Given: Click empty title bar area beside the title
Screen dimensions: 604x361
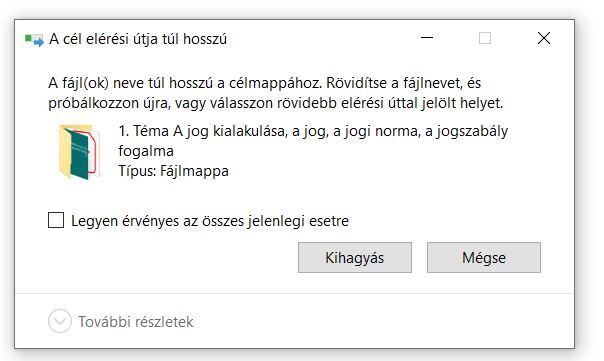Looking at the screenshot, I should coord(320,39).
